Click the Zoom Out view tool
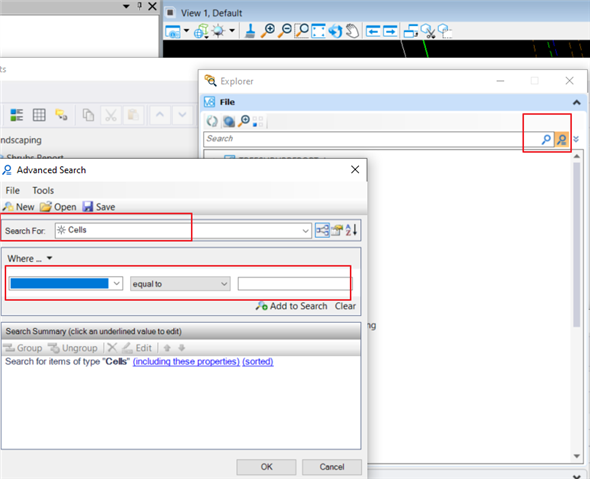This screenshot has height=479, width=590. [x=285, y=31]
